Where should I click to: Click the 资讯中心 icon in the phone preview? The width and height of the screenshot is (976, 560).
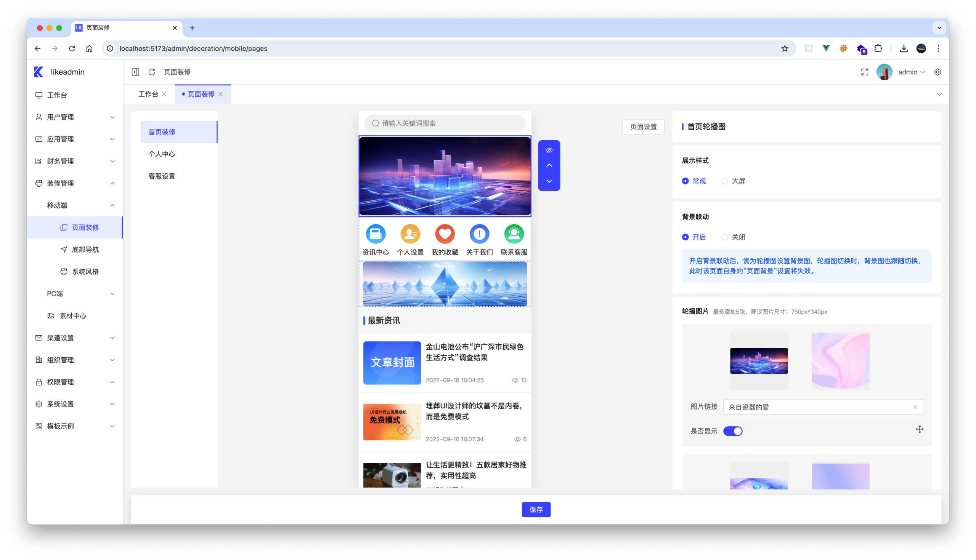coord(376,234)
